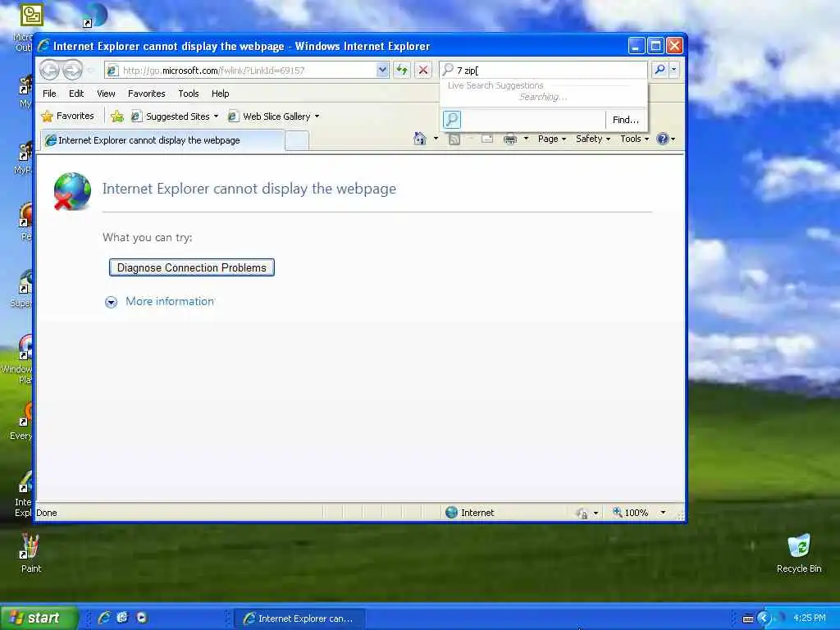Click the search magnifier button beside search box
The width and height of the screenshot is (840, 630).
click(660, 70)
